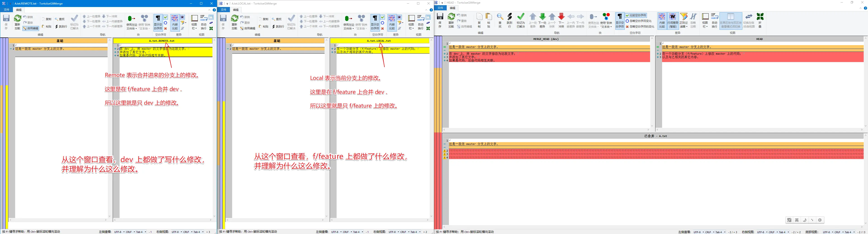Go to previous difference (上一处差异) in HEAD window
The image size is (868, 234).
pyautogui.click(x=533, y=20)
